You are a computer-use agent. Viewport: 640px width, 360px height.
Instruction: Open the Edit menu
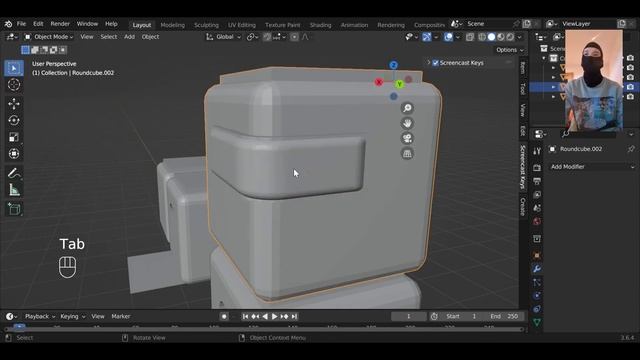pyautogui.click(x=38, y=24)
